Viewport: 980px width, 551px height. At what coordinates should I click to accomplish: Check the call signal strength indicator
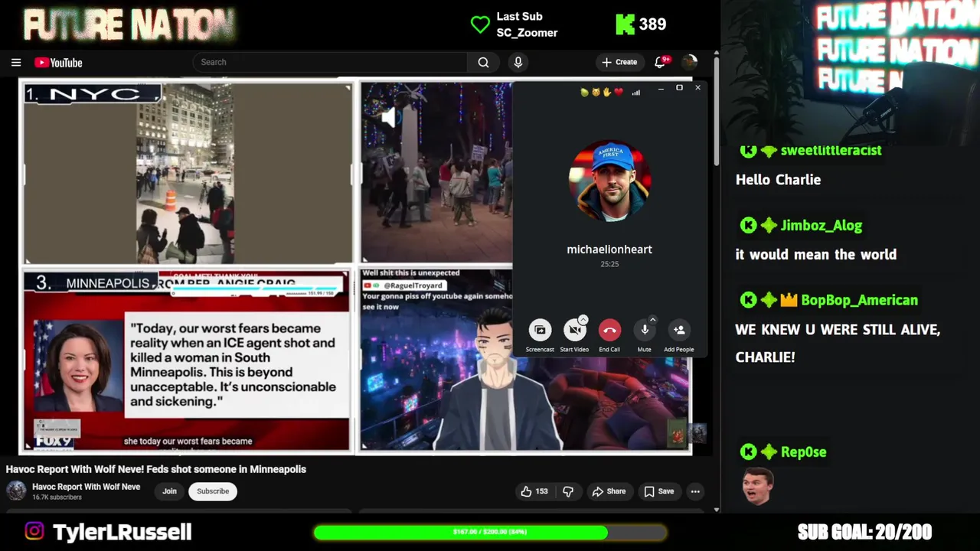tap(635, 92)
